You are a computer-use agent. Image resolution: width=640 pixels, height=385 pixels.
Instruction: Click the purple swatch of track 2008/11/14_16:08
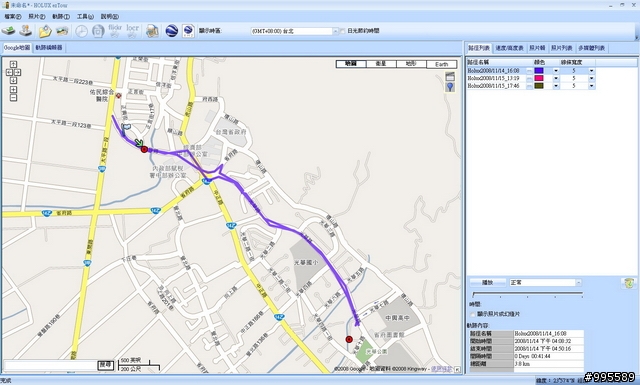tap(539, 71)
